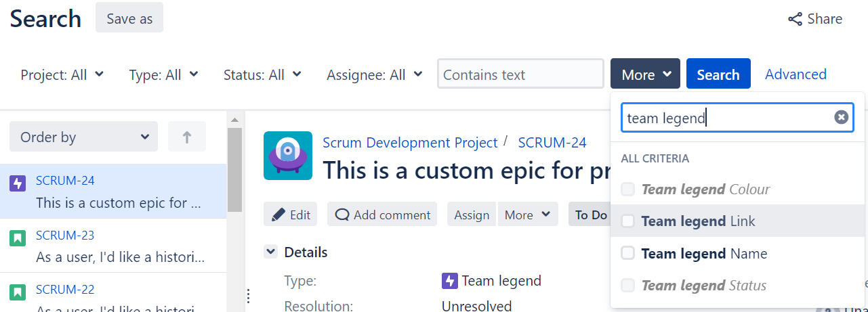
Task: Click the Save as button
Action: [129, 18]
